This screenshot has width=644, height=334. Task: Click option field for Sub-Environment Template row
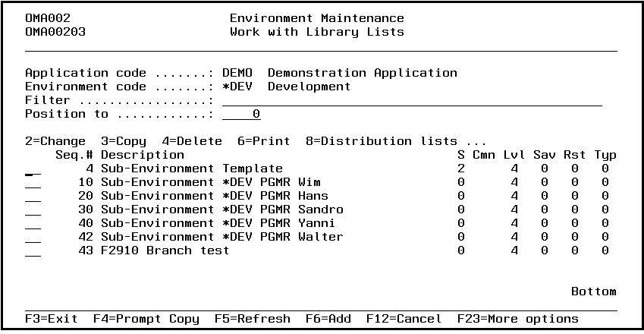coord(33,169)
